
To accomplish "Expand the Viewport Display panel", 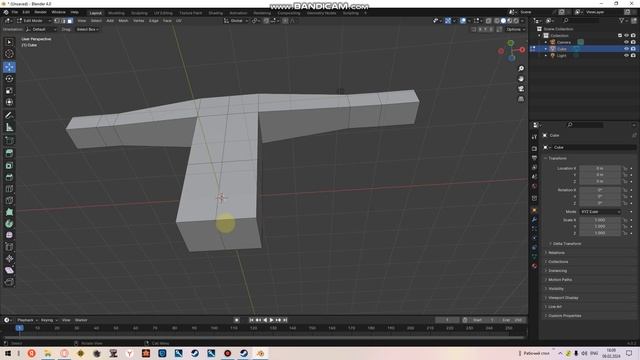I will pyautogui.click(x=562, y=298).
